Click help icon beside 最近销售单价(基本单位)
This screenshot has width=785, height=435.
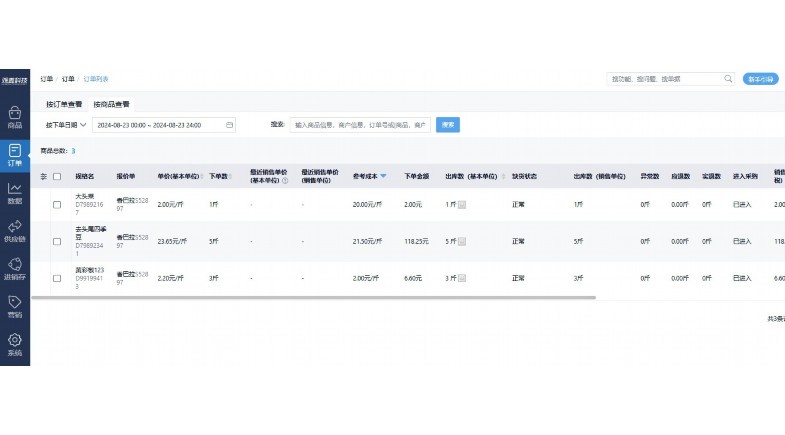285,181
